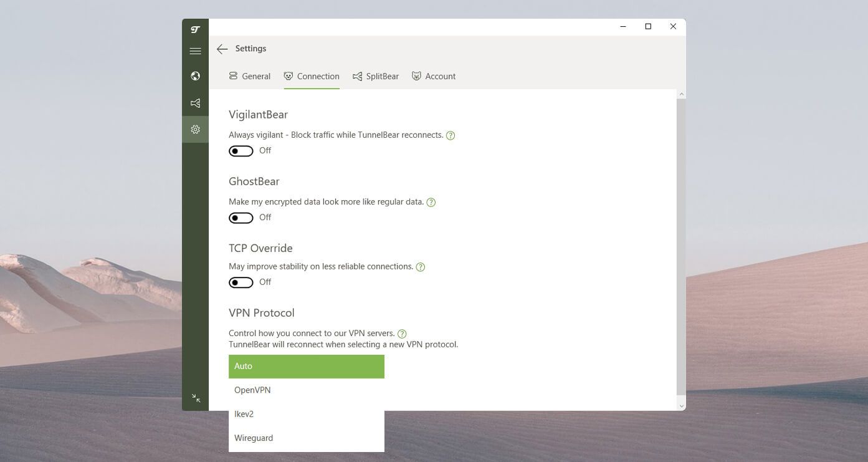Switch to the Connection tab
This screenshot has height=462, width=868.
click(x=312, y=76)
